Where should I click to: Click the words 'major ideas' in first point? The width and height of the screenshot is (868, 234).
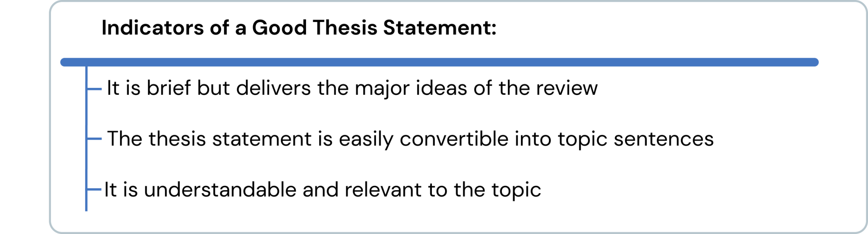point(411,88)
